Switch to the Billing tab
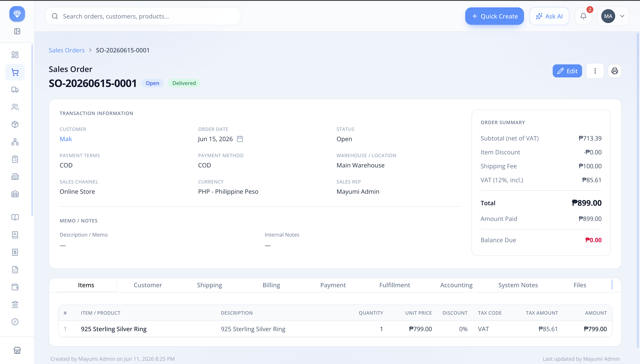Image resolution: width=640 pixels, height=364 pixels. click(x=271, y=285)
